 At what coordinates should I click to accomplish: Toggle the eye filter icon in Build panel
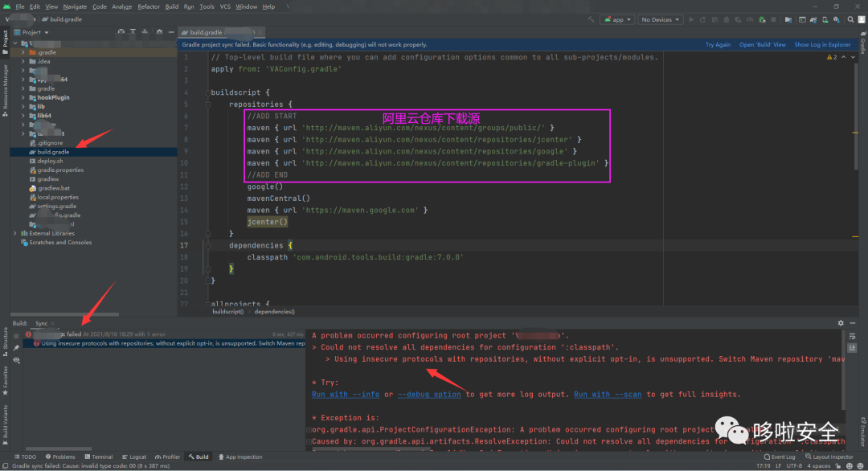point(16,360)
